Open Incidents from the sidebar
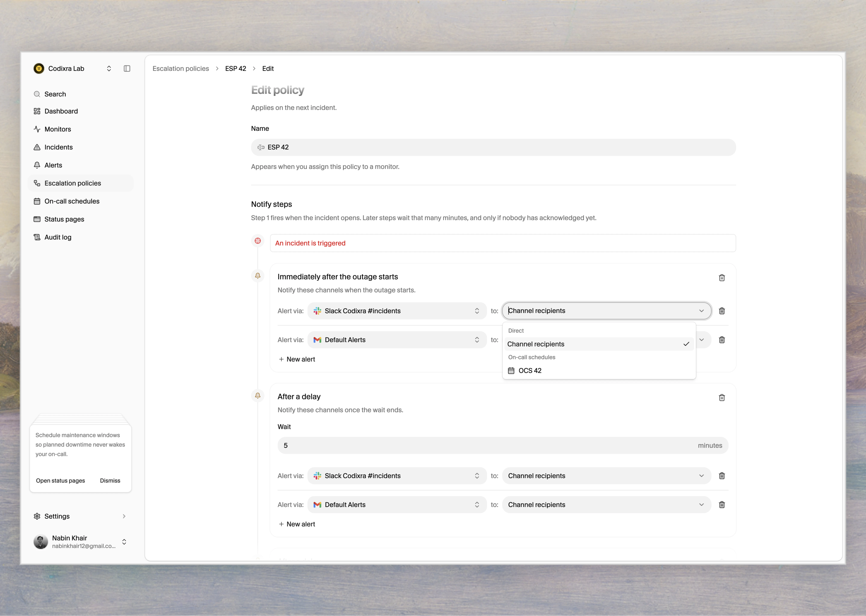The height and width of the screenshot is (616, 866). pyautogui.click(x=80, y=147)
